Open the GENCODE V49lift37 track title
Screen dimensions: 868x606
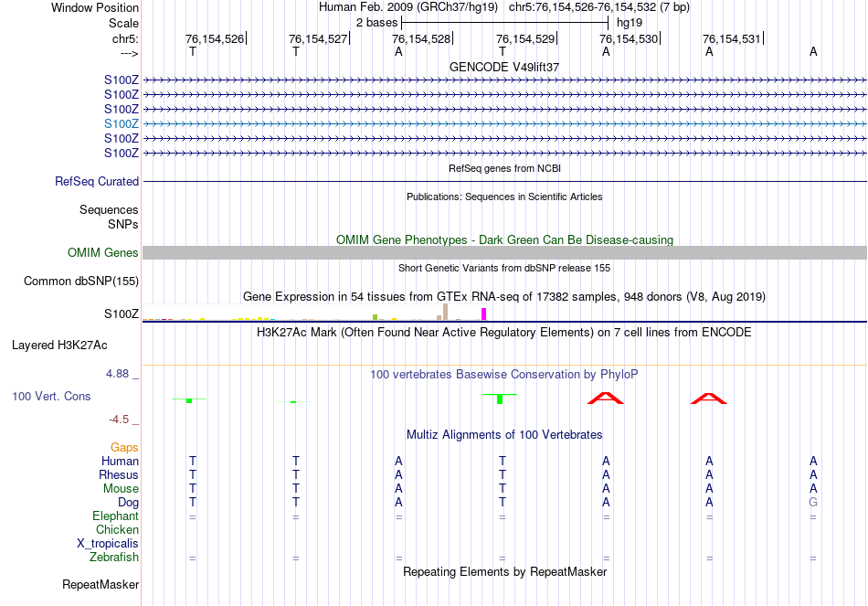click(x=504, y=67)
